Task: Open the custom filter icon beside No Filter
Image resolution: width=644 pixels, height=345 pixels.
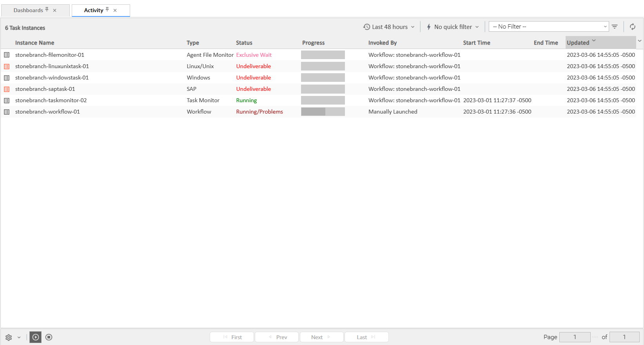Action: (x=615, y=27)
